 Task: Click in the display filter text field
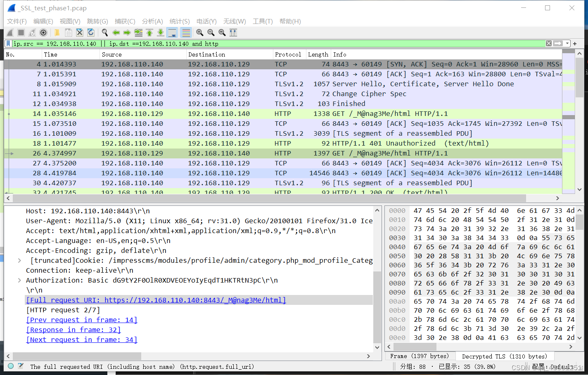point(278,43)
